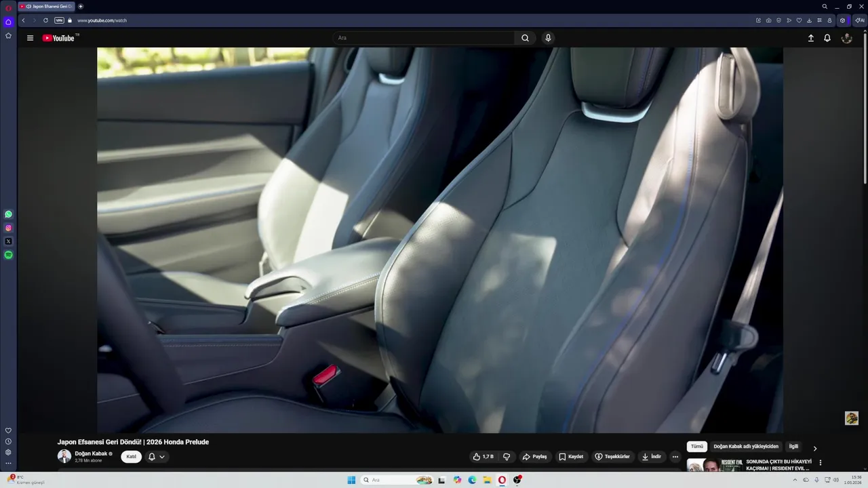The width and height of the screenshot is (868, 488).
Task: Select Doğan Kabak adlı yükleyiciden chip
Action: click(746, 447)
